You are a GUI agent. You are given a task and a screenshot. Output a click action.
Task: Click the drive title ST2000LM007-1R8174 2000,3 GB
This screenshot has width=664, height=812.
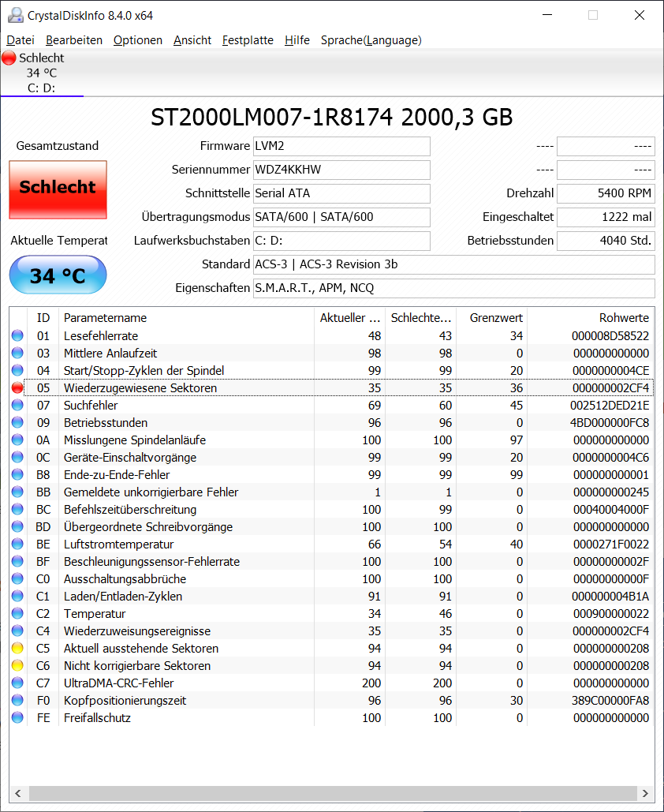click(x=332, y=117)
